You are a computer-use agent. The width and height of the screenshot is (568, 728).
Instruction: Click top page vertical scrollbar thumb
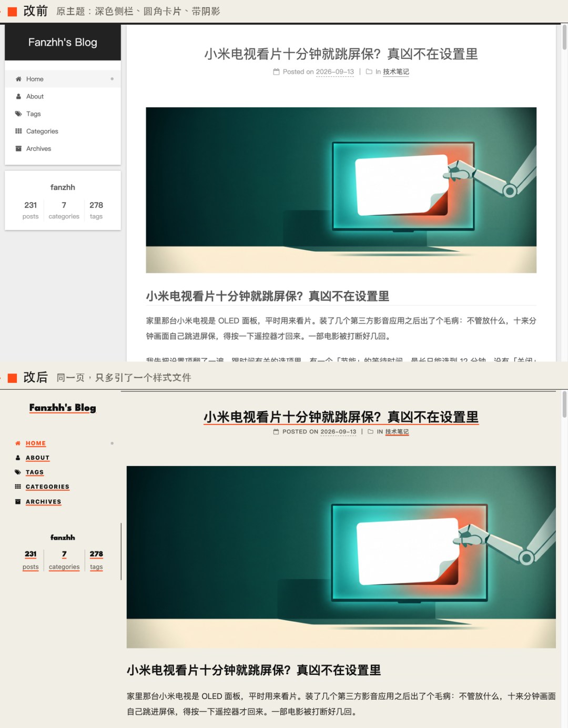pyautogui.click(x=564, y=37)
